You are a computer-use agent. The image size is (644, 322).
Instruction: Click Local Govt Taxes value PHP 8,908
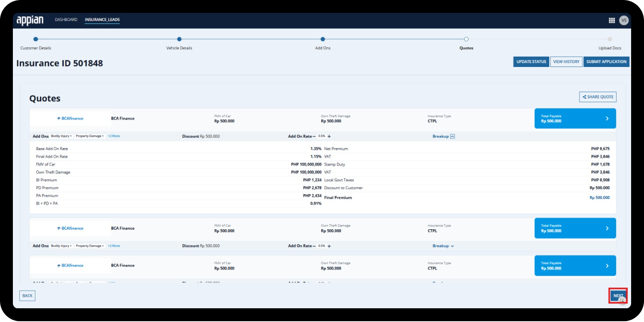coord(600,180)
